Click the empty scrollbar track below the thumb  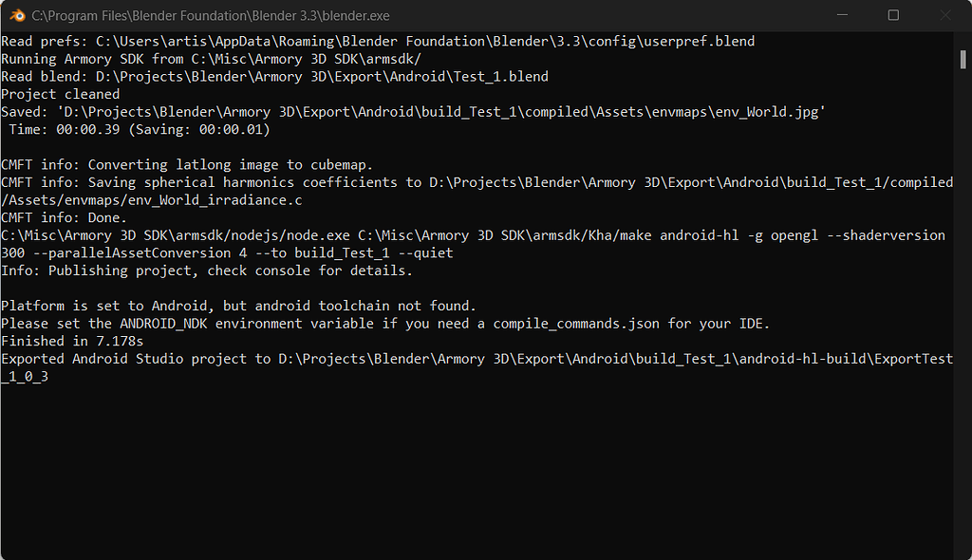963,310
